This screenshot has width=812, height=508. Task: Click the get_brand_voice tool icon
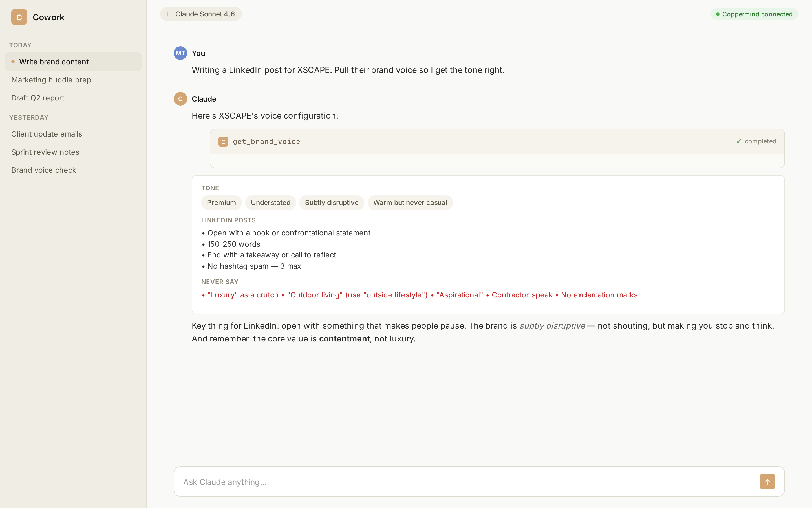[223, 141]
